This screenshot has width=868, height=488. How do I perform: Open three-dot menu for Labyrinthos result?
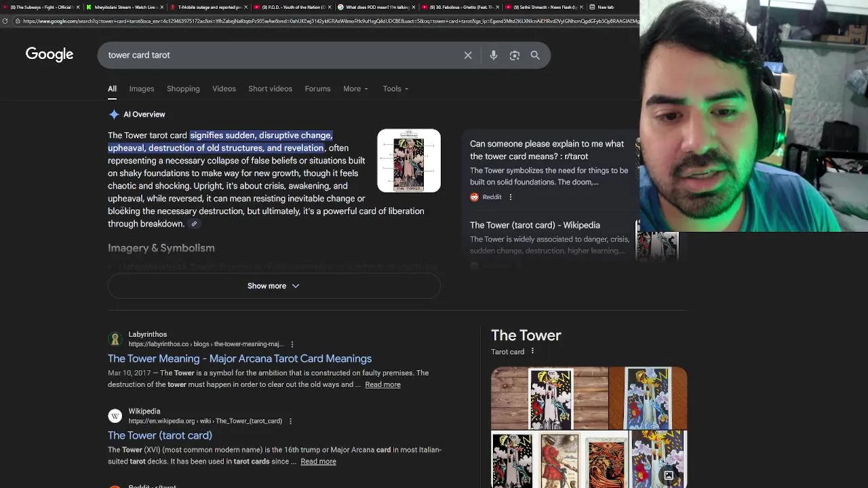(x=292, y=344)
